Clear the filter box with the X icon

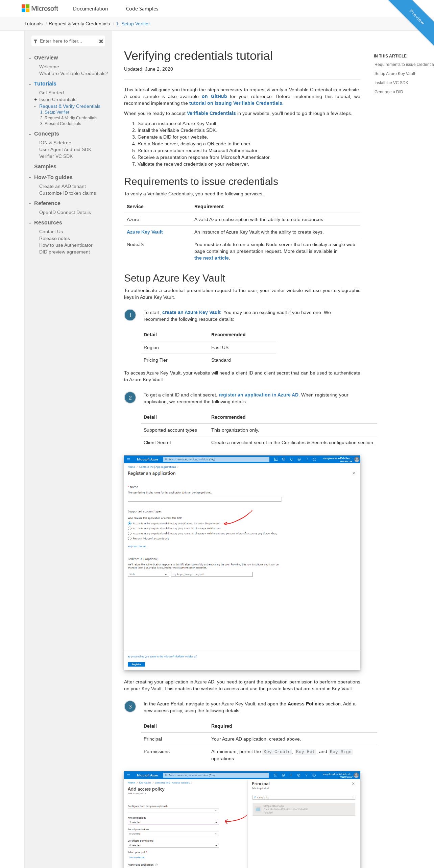click(x=101, y=41)
